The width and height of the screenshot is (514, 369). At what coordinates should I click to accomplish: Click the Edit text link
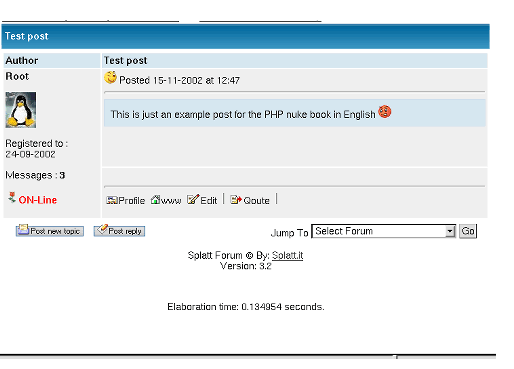[209, 201]
